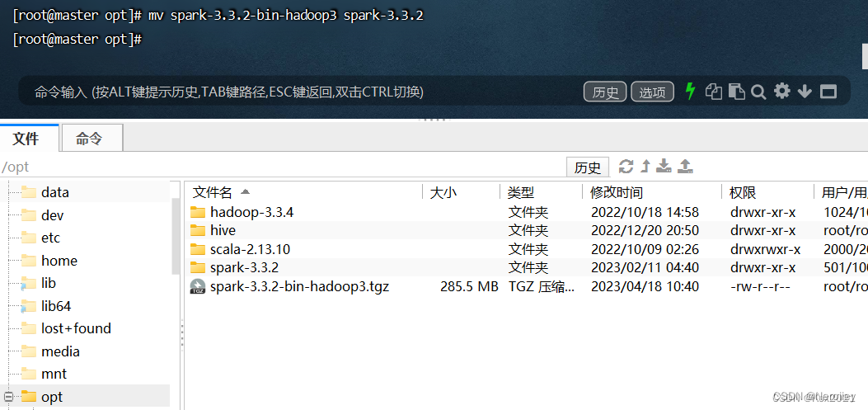Sort by 大小 column header
Image resolution: width=868 pixels, height=410 pixels.
click(x=443, y=192)
